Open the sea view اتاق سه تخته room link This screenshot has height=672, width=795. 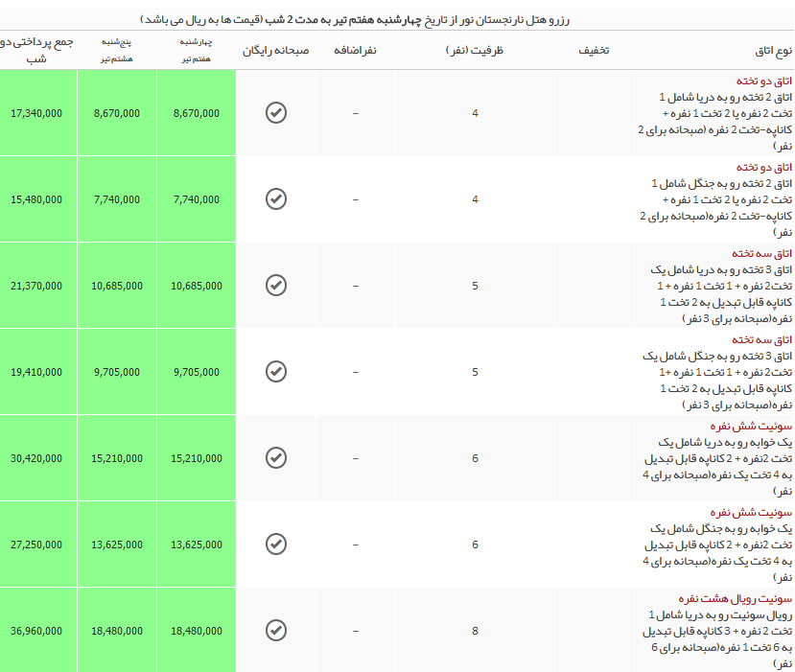point(761,253)
